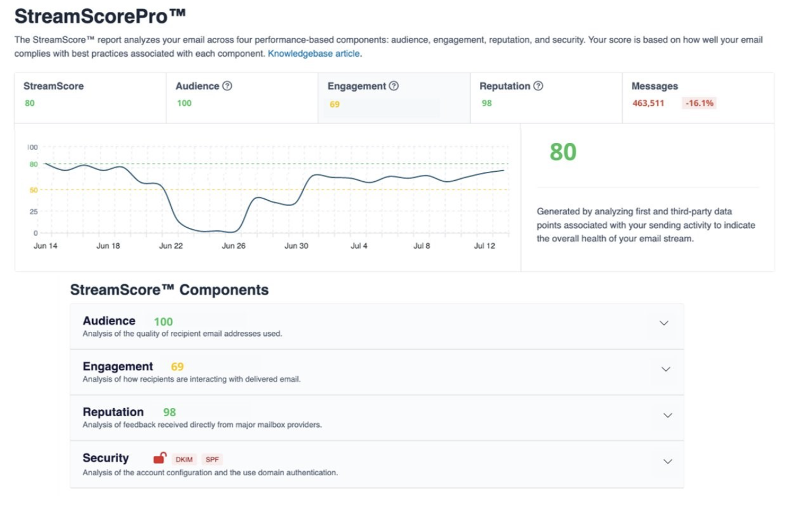The height and width of the screenshot is (522, 812).
Task: Click the Jun 30 label on chart axis
Action: tap(296, 246)
